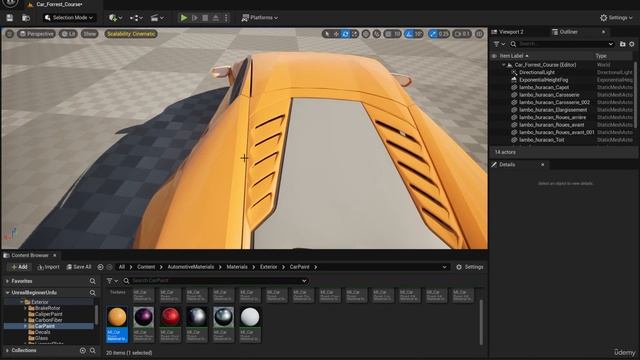Viewport: 640px width, 360px height.
Task: Open Outliner settings gear
Action: pos(632,44)
